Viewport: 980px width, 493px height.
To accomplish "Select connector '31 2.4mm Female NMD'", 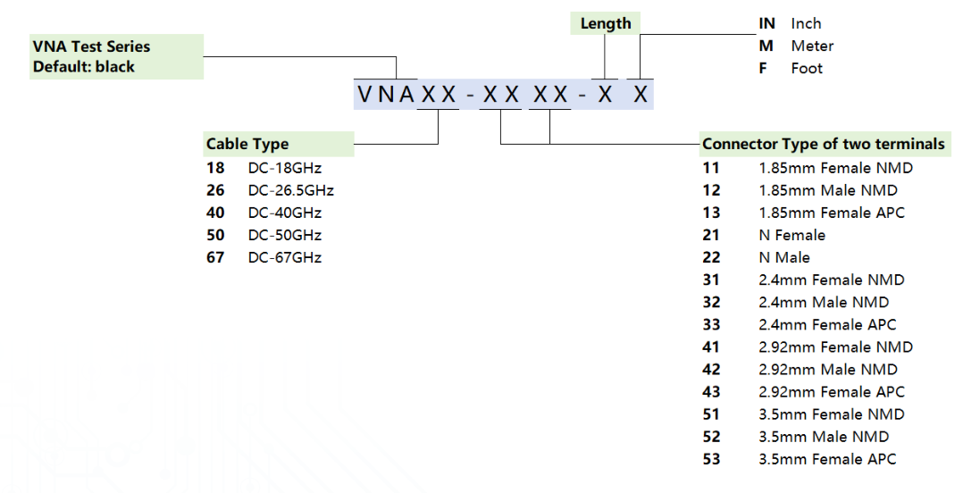I will [x=803, y=280].
